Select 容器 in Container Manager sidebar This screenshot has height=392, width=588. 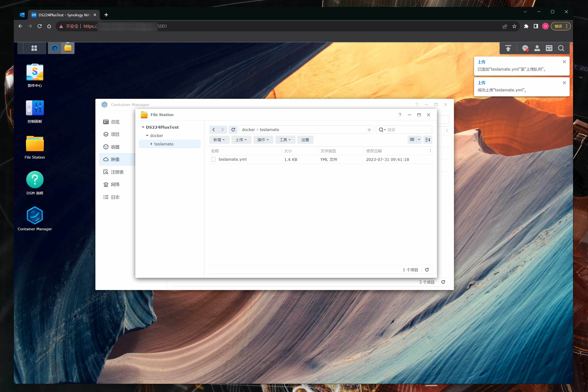click(115, 147)
